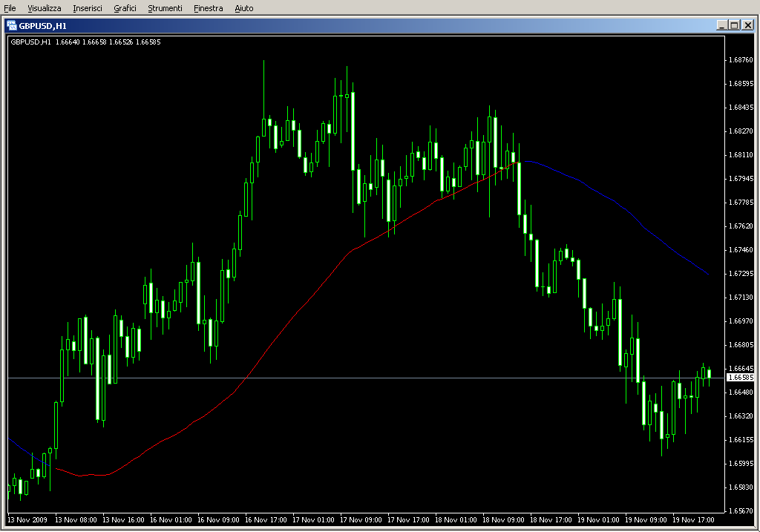This screenshot has height=532, width=760.
Task: Click the 1.68760 price scale label
Action: [740, 60]
